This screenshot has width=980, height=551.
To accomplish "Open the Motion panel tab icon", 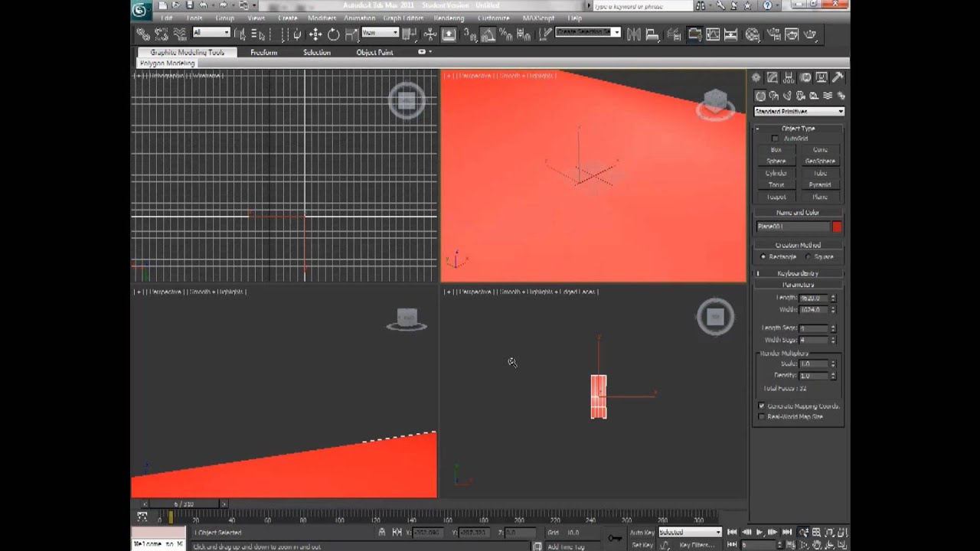I will 805,77.
